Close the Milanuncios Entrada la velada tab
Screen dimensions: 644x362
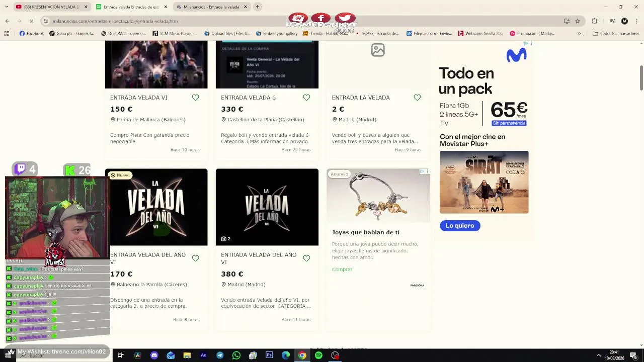(x=246, y=7)
